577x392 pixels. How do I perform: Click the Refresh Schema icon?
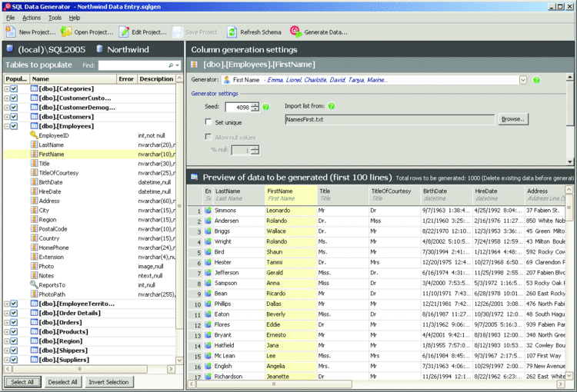[x=232, y=32]
